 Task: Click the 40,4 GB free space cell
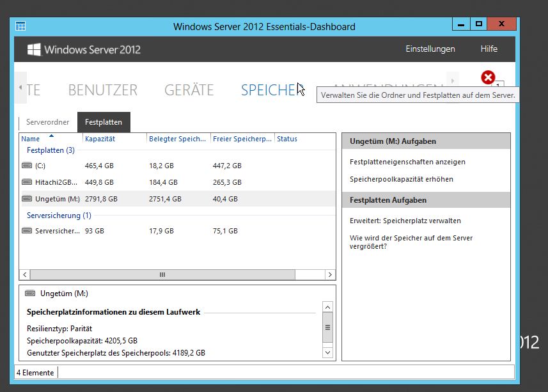[225, 199]
